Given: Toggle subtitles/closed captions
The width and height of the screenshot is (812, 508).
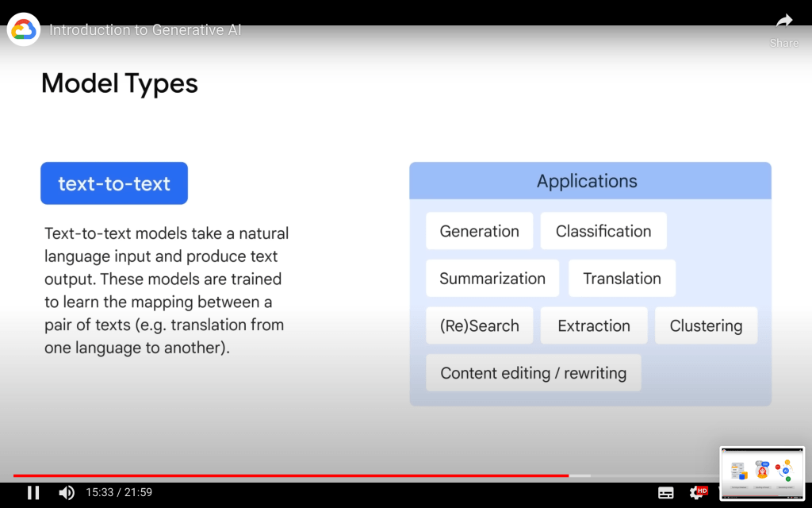Looking at the screenshot, I should pos(666,493).
